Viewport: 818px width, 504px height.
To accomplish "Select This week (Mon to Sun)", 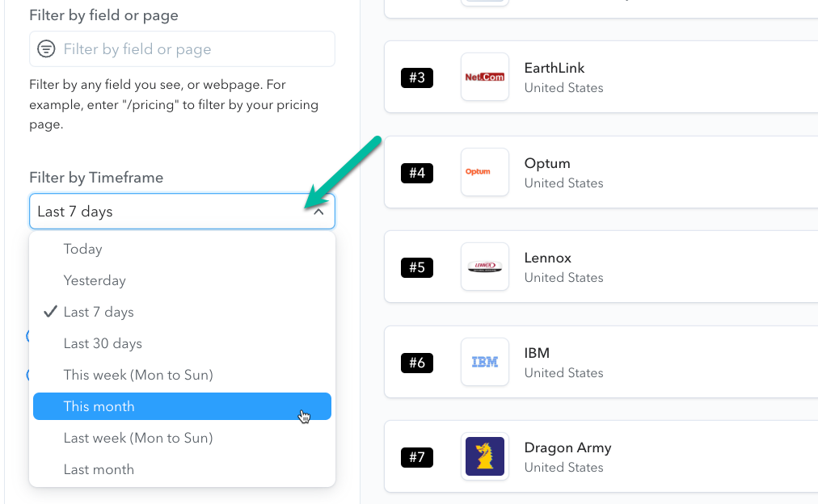I will pos(138,375).
